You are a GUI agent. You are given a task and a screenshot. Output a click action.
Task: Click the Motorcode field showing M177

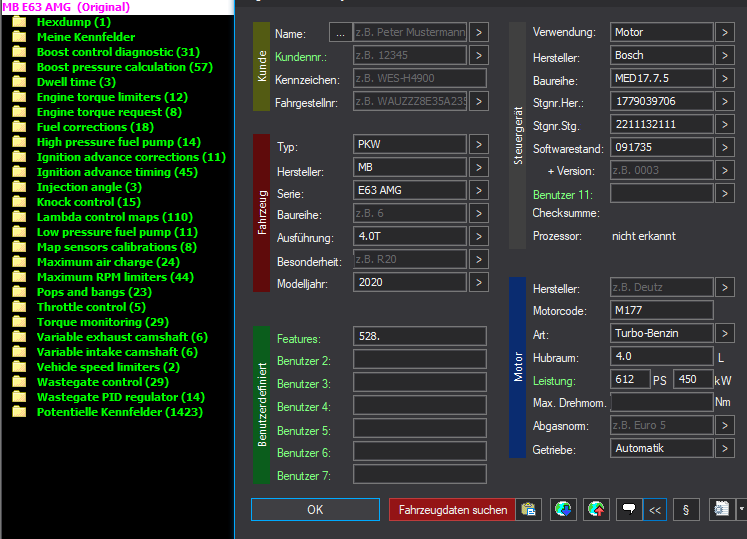661,310
